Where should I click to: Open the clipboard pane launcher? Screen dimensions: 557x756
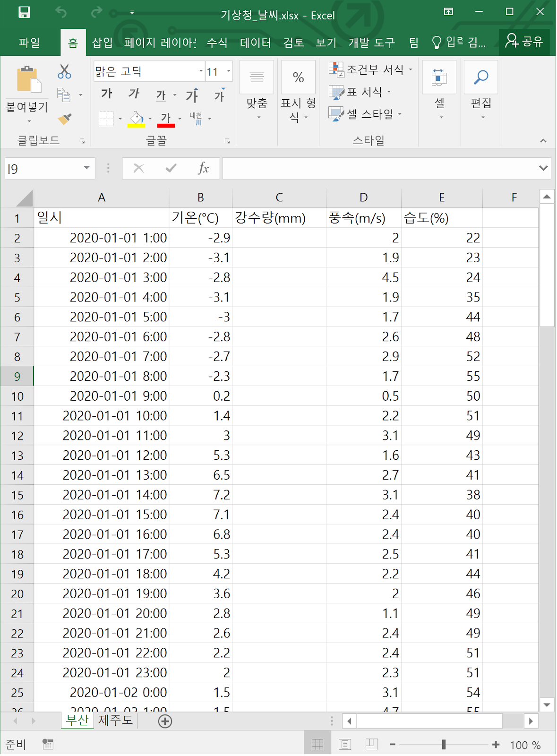pos(82,141)
